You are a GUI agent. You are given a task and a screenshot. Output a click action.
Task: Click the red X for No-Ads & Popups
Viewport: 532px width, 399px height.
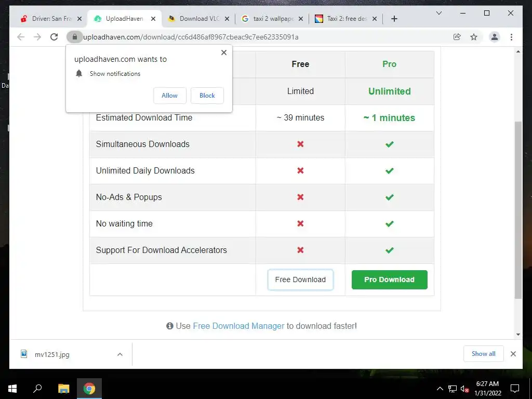point(300,197)
